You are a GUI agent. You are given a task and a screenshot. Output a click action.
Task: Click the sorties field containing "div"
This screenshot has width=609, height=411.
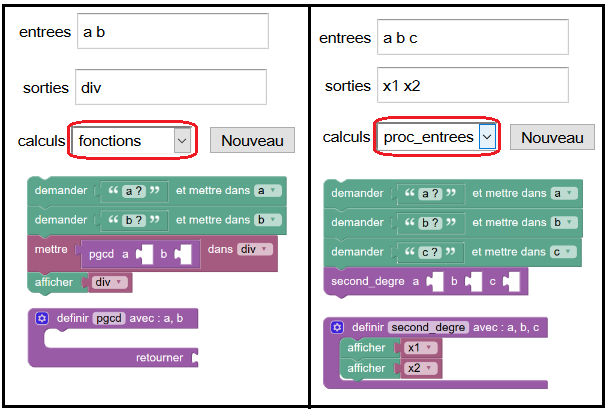pos(171,87)
